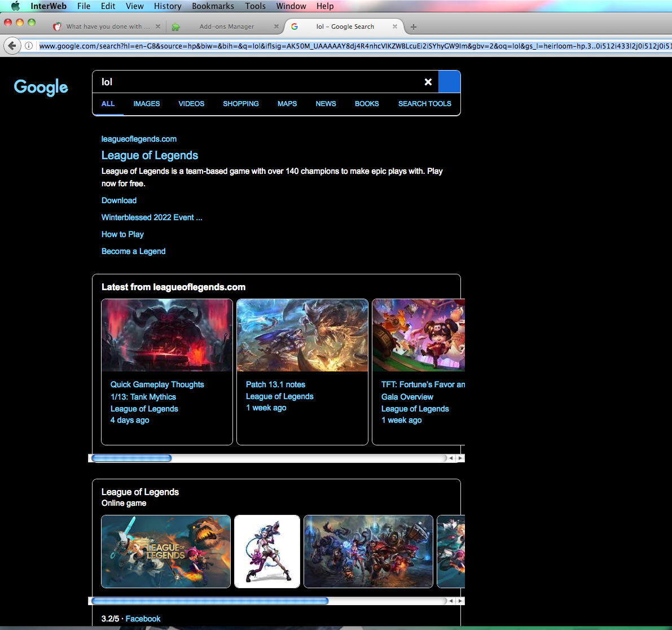Click the blue search submit button
Image resolution: width=672 pixels, height=630 pixels.
click(449, 81)
